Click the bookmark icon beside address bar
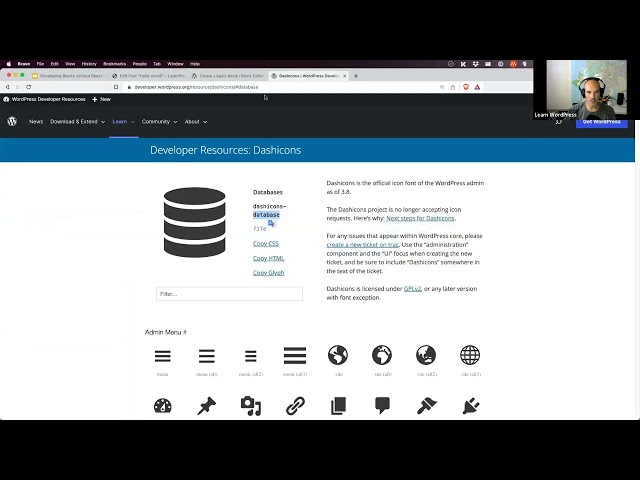The width and height of the screenshot is (640, 480). click(116, 87)
